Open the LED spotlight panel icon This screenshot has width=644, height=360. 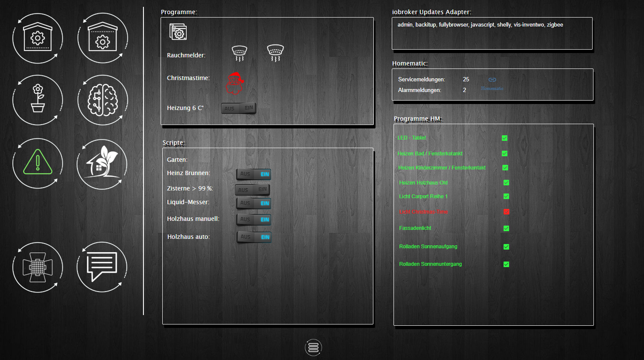(38, 268)
